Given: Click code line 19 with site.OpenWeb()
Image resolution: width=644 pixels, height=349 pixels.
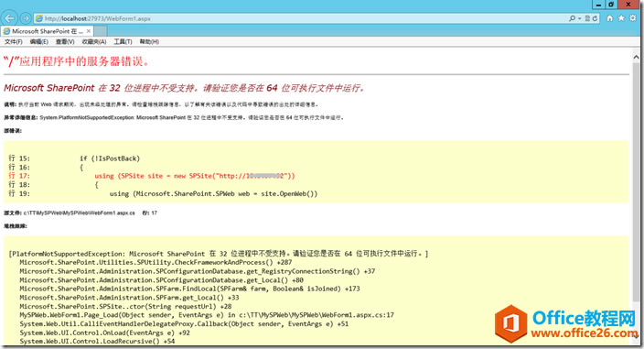Looking at the screenshot, I should tap(213, 193).
